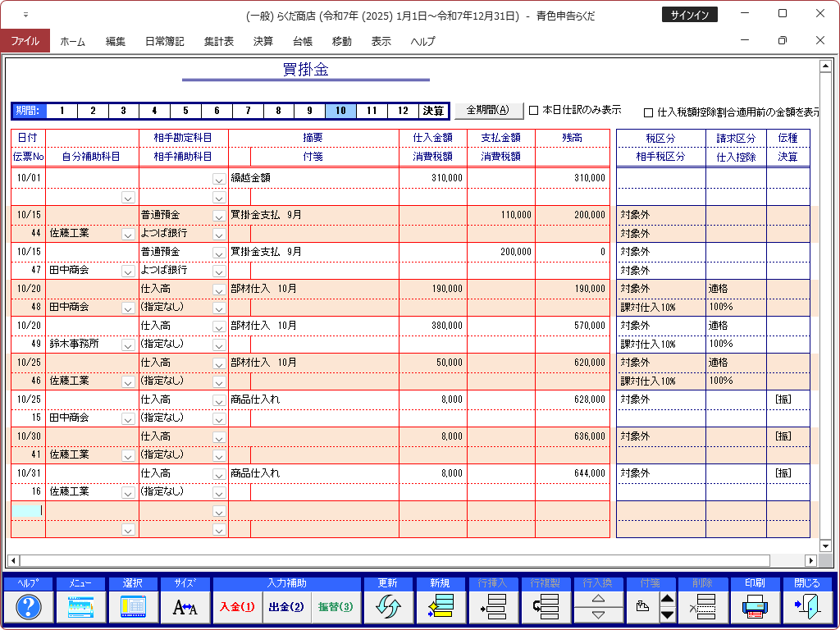The width and height of the screenshot is (840, 630).
Task: Print ledger using 印刷 printer icon
Action: point(755,607)
